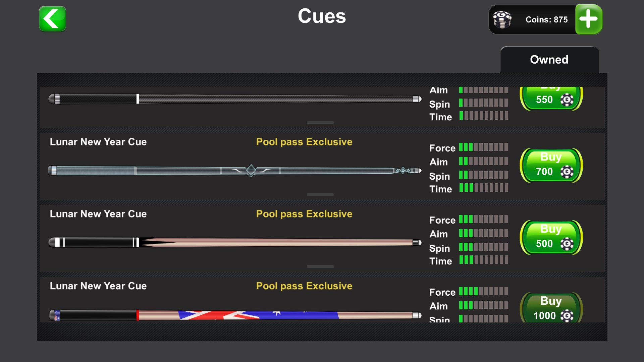Open the Owned tab

[549, 60]
